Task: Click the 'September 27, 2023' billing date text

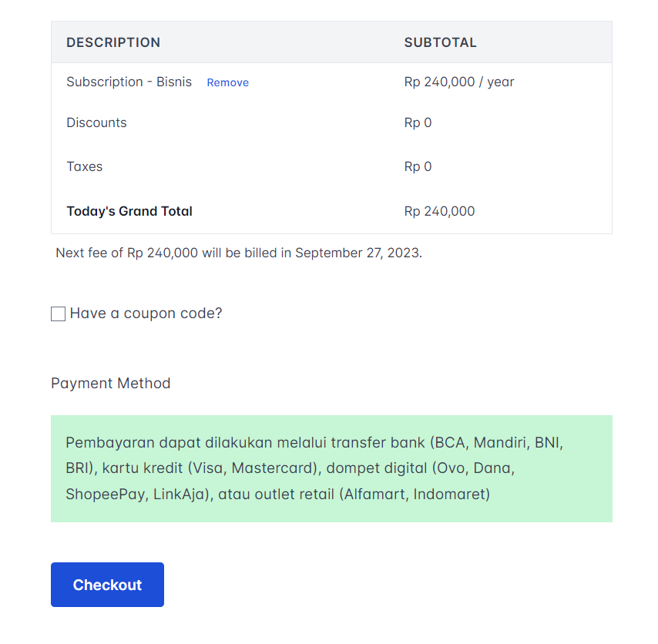Action: tap(358, 253)
